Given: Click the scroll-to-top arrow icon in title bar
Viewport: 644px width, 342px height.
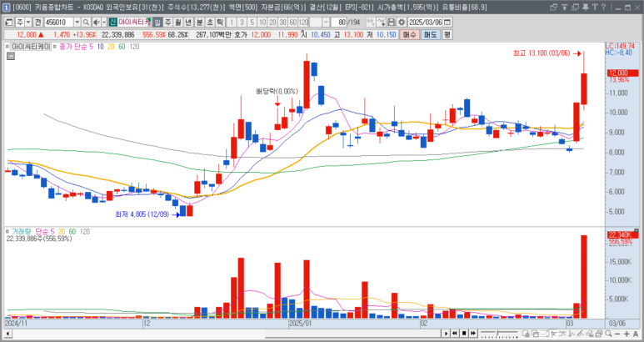Looking at the screenshot, I should click(564, 7).
